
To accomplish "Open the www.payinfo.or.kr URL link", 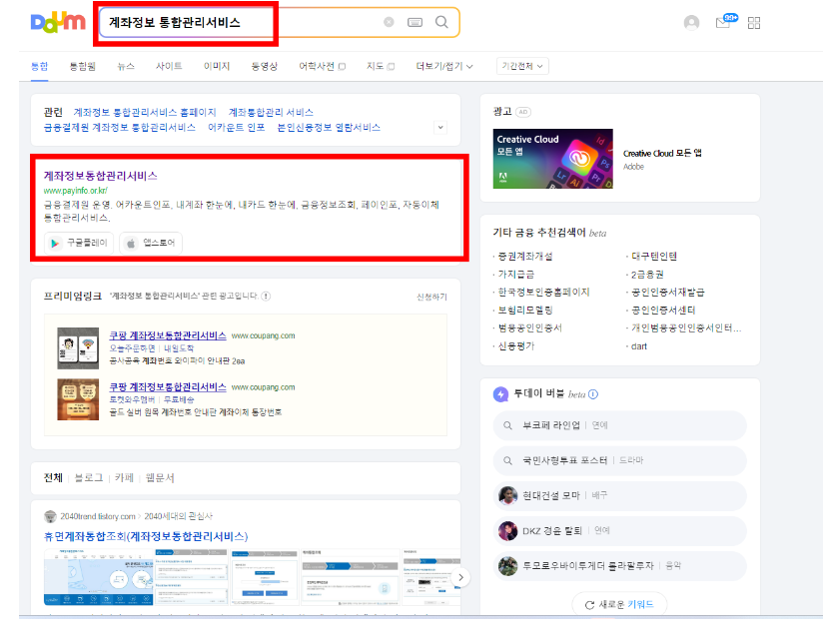I will (x=75, y=191).
